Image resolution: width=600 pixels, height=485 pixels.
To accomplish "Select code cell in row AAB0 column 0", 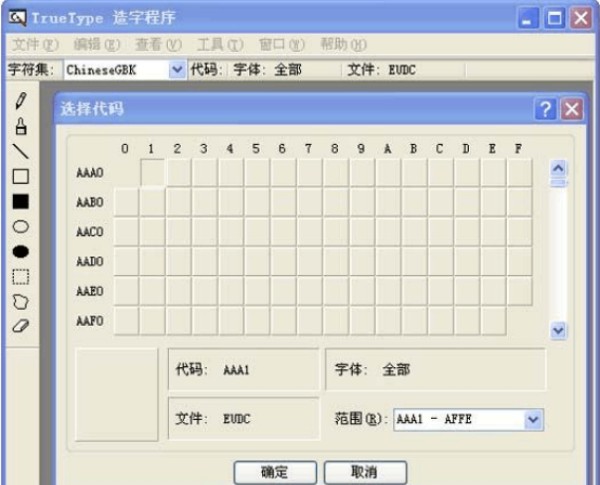I will pyautogui.click(x=126, y=202).
